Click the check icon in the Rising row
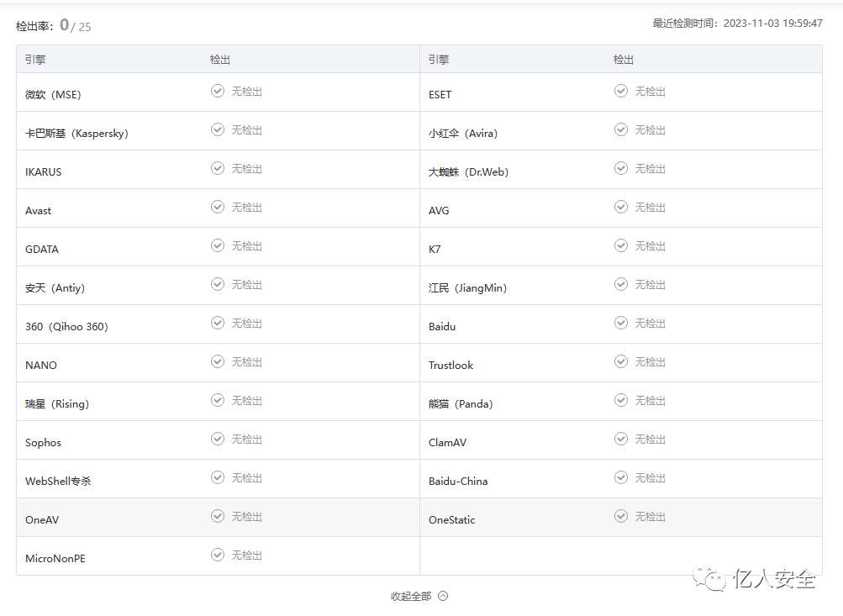This screenshot has height=616, width=843. (x=217, y=401)
